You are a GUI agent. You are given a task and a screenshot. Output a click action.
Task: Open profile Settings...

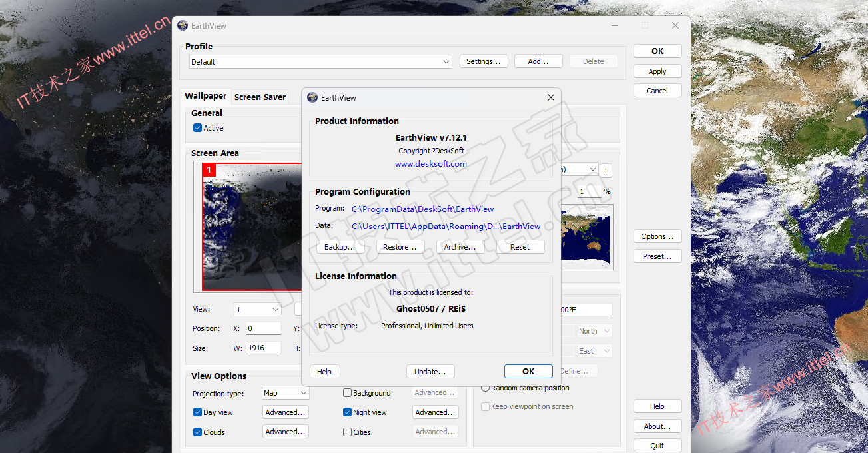tap(484, 61)
